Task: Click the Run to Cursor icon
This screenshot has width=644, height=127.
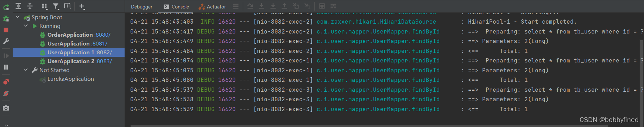Action: pyautogui.click(x=307, y=6)
